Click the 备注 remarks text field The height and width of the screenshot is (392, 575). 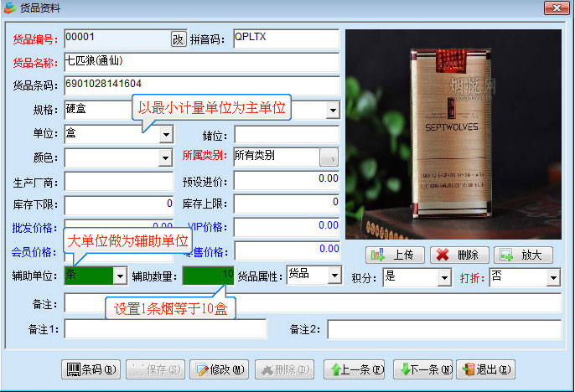pyautogui.click(x=312, y=302)
